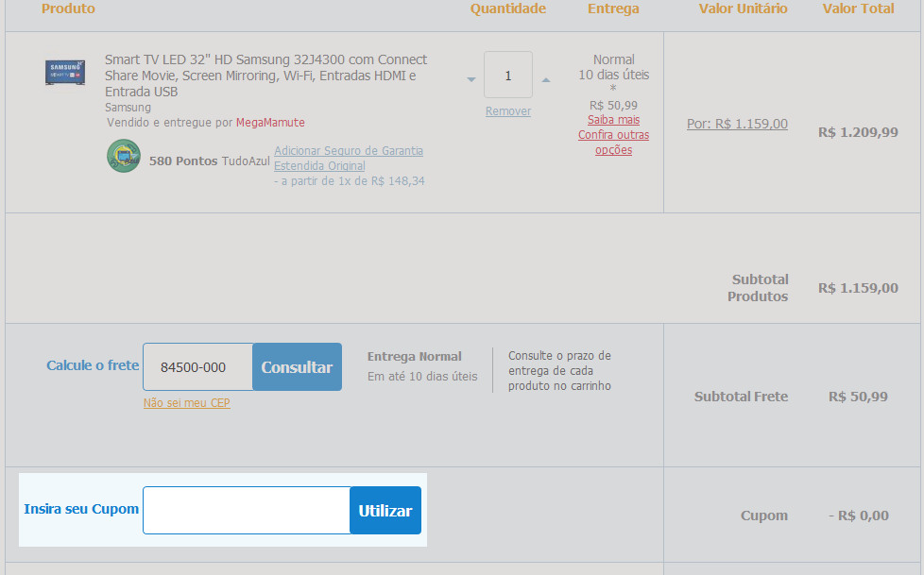This screenshot has height=575, width=924.
Task: Click the Entrega column header
Action: coord(613,8)
